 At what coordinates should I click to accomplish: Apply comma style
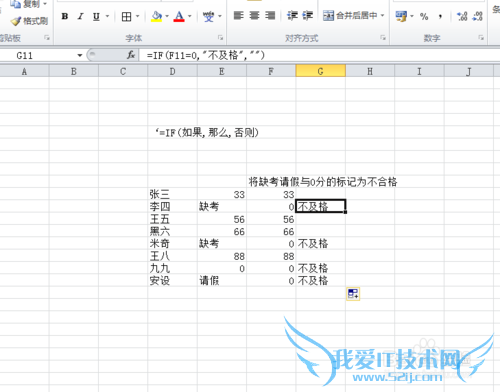440,16
